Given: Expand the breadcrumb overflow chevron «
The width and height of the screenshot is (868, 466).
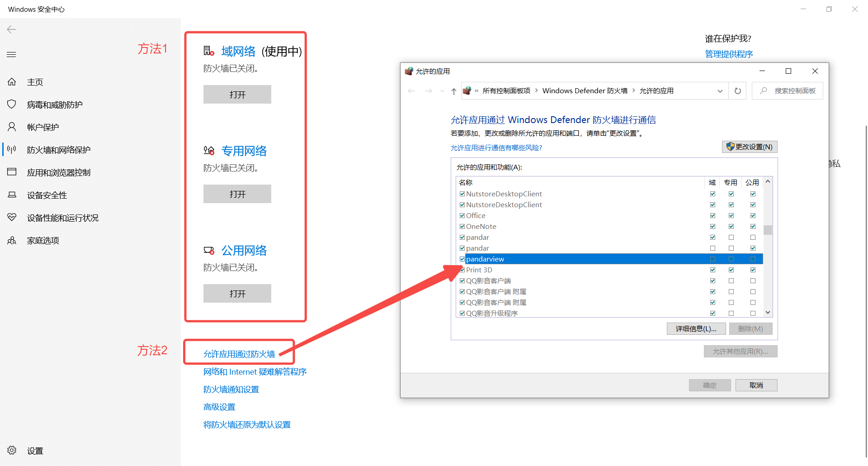Looking at the screenshot, I should (476, 90).
